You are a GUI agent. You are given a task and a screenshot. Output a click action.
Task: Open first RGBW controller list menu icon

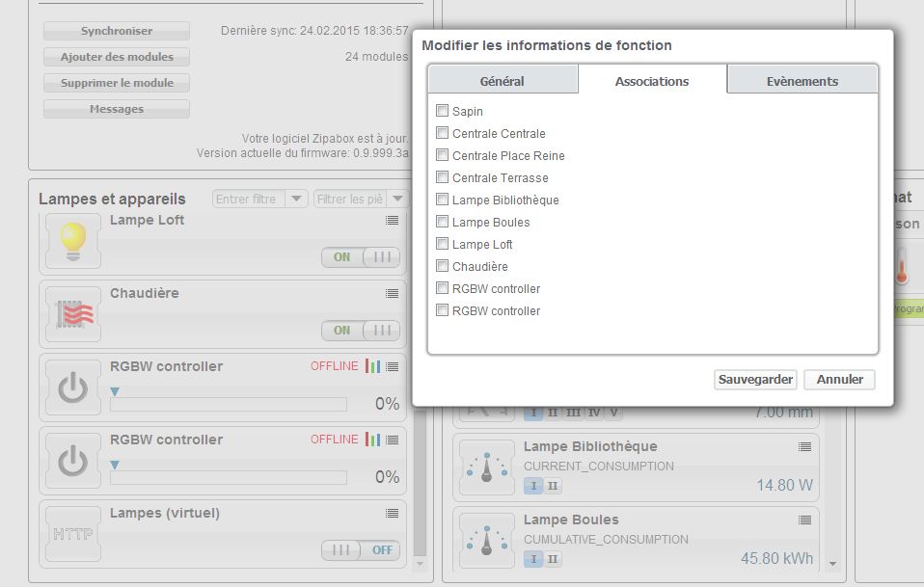click(x=392, y=367)
